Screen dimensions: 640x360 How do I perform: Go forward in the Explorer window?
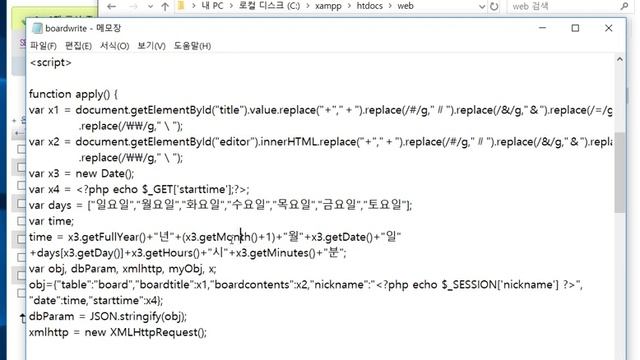tap(133, 6)
